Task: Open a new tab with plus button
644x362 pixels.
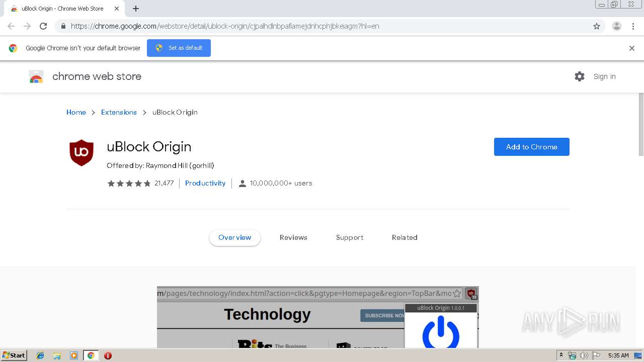Action: tap(136, 9)
